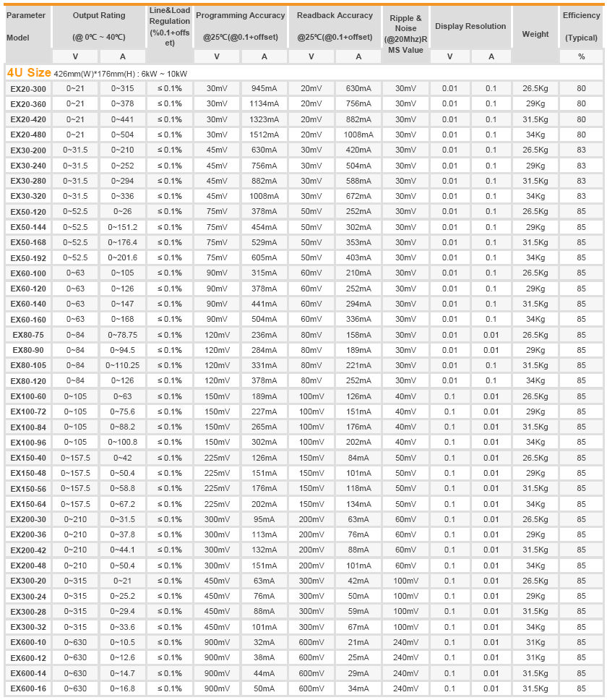Select the EX600-16 model cell
607x700 pixels.
click(28, 689)
